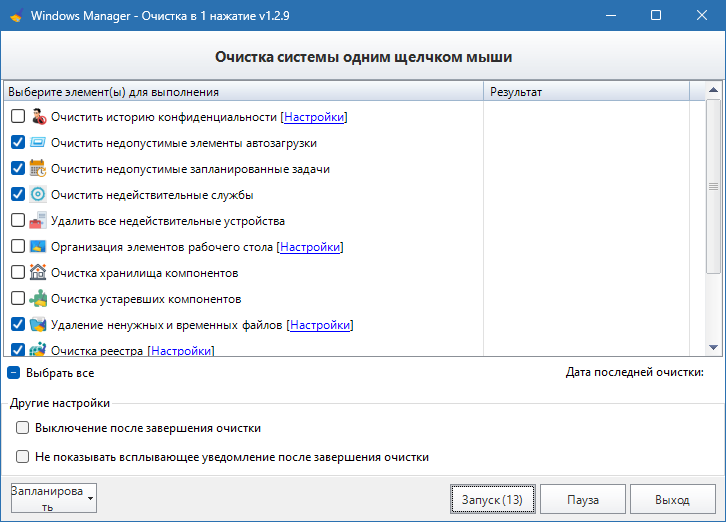
Task: Open Настройки link for registry cleanup
Action: tap(181, 351)
